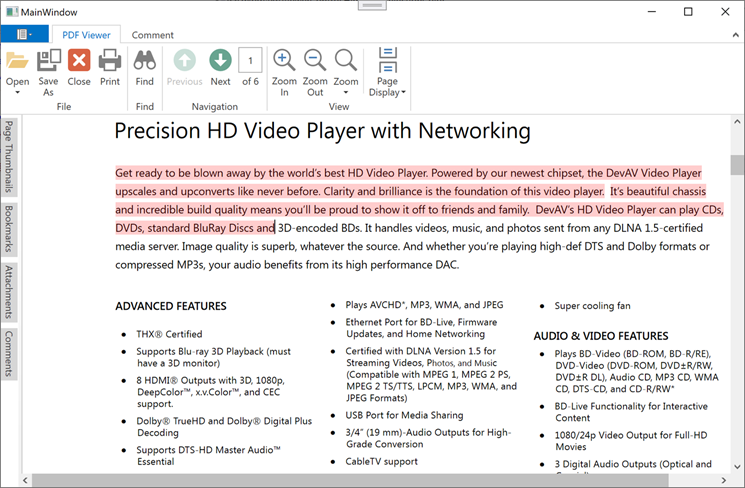Open the Page Display dropdown
Viewport: 745px width, 488px height.
click(x=387, y=72)
